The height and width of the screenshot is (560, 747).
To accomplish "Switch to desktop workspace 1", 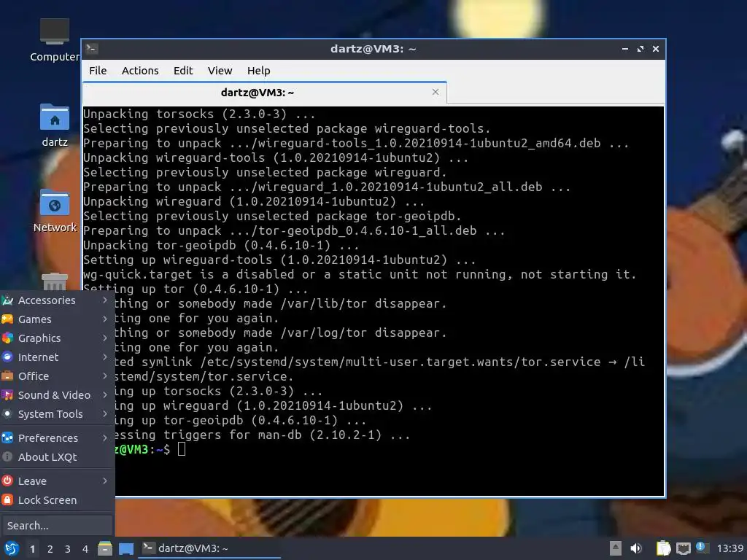I will [32, 549].
